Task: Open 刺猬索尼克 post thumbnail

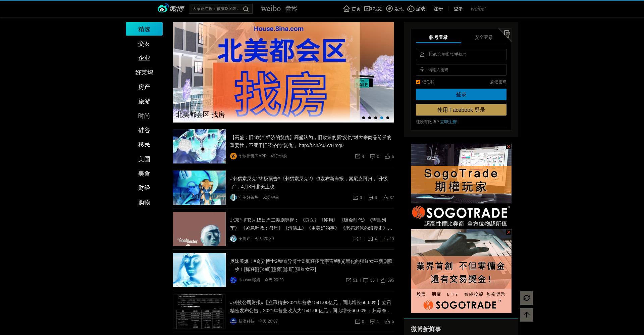Action: pyautogui.click(x=199, y=188)
